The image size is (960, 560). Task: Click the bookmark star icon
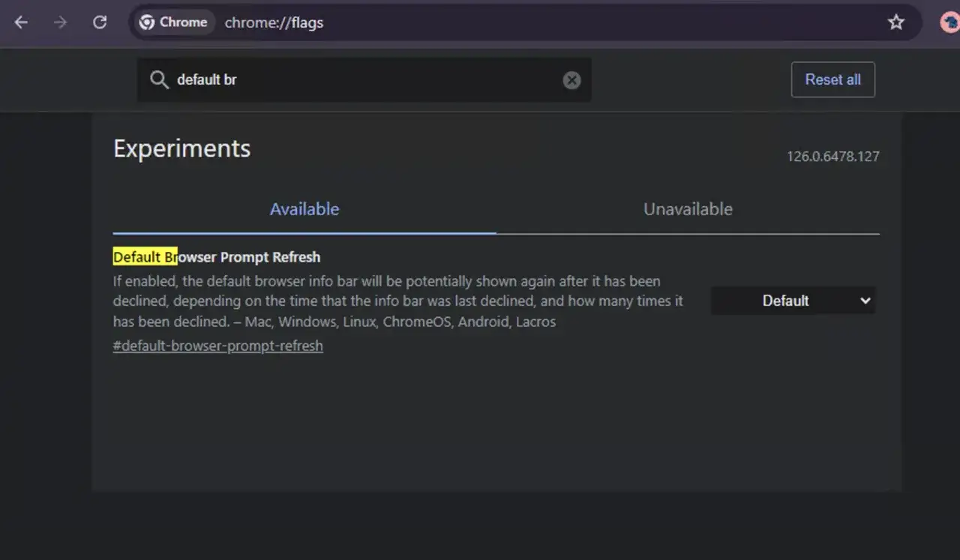click(x=897, y=22)
